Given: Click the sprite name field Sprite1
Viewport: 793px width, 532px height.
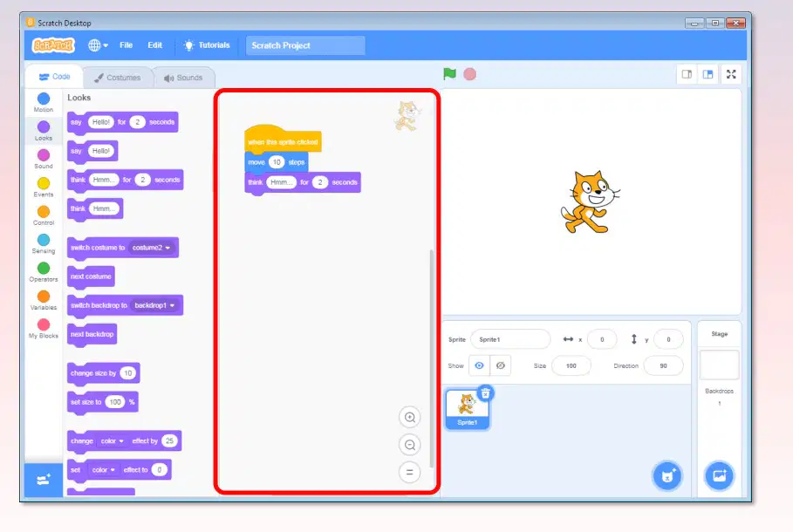Looking at the screenshot, I should point(510,339).
